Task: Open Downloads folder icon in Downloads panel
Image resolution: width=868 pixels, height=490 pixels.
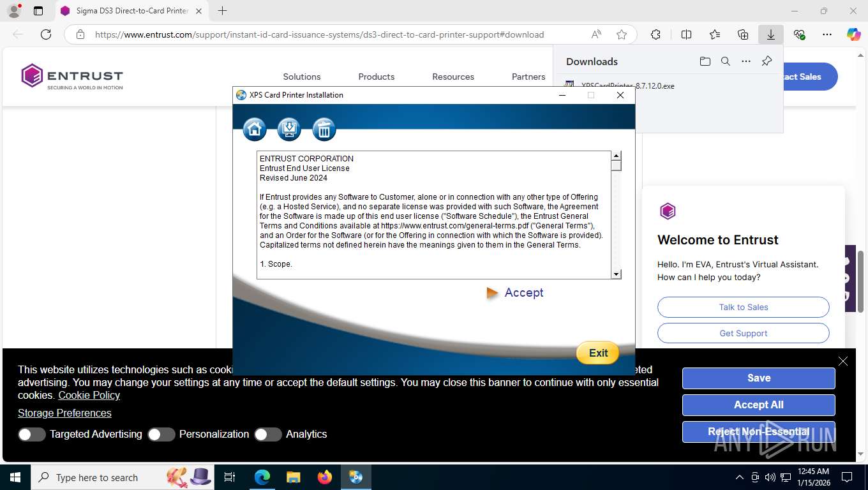Action: tap(705, 61)
